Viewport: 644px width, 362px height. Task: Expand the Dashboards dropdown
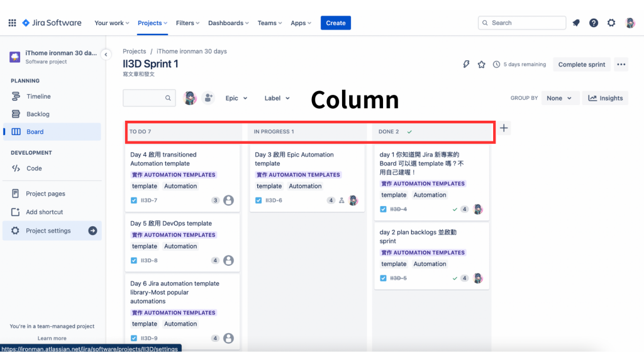[x=228, y=23]
